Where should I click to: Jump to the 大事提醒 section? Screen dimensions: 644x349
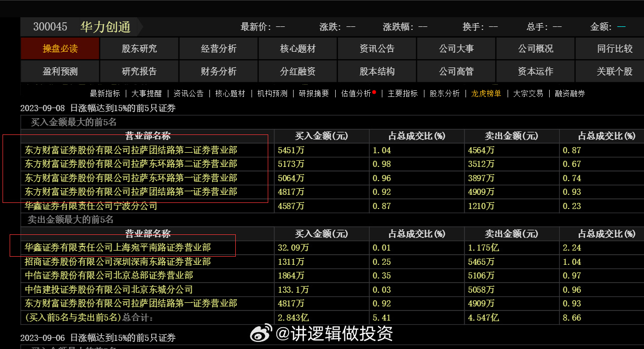(x=147, y=93)
